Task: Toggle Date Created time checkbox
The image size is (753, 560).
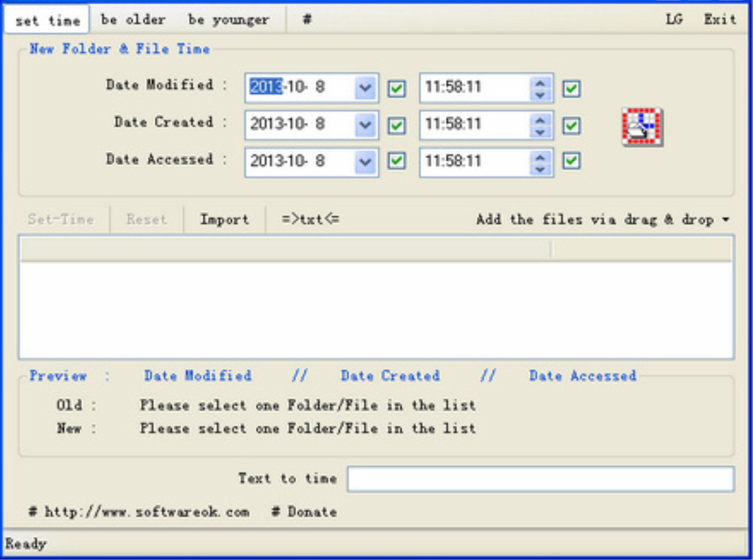Action: coord(571,126)
